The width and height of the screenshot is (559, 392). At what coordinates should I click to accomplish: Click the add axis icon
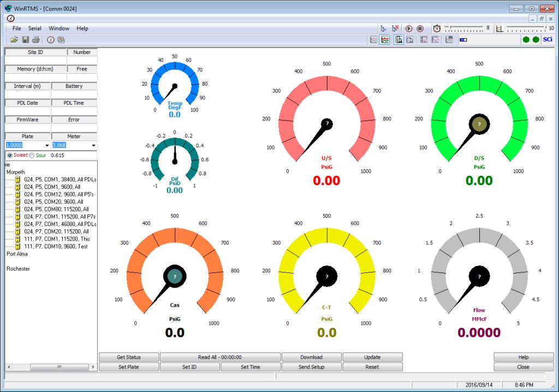(383, 28)
